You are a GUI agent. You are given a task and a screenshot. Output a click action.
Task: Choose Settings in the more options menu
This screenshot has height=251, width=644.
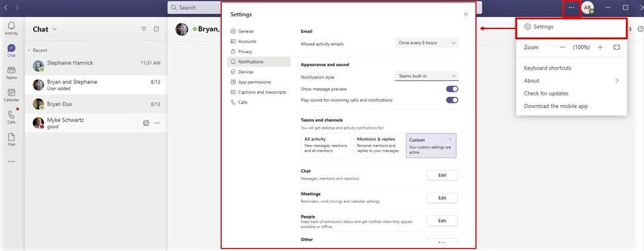point(572,27)
